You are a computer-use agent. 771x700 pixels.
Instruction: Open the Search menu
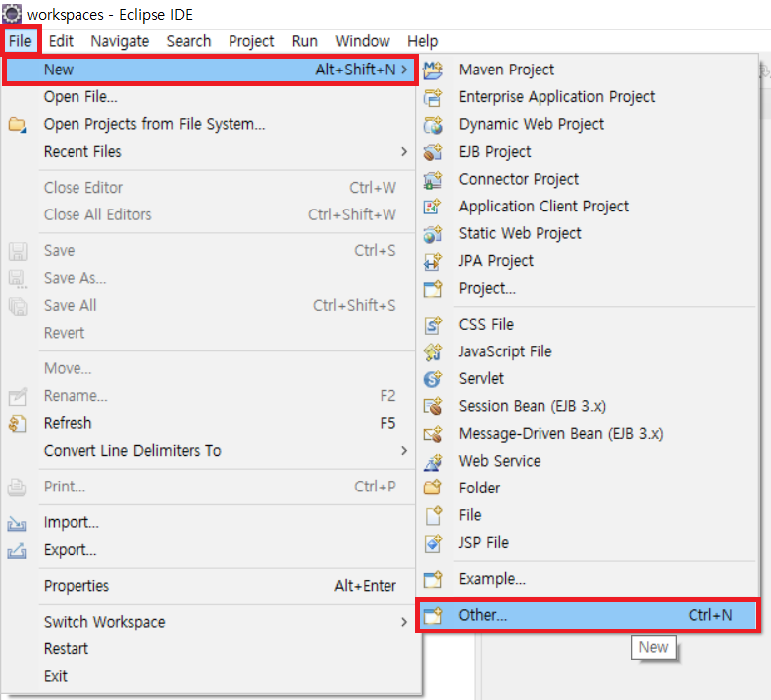click(x=189, y=41)
